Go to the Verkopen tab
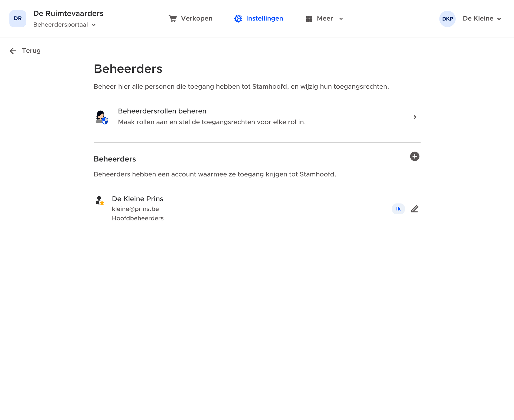Screen dimensions: 514x420 [190, 18]
